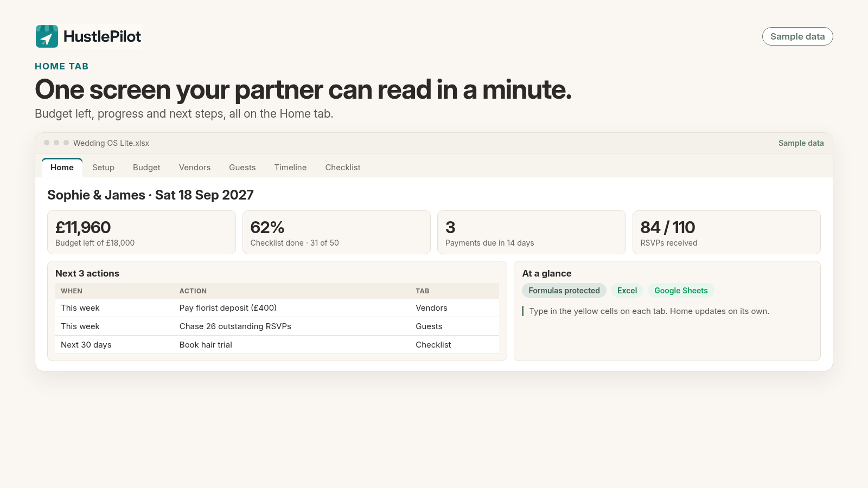Screen dimensions: 868x488
Task: Open the Timeline tab
Action: (x=290, y=168)
